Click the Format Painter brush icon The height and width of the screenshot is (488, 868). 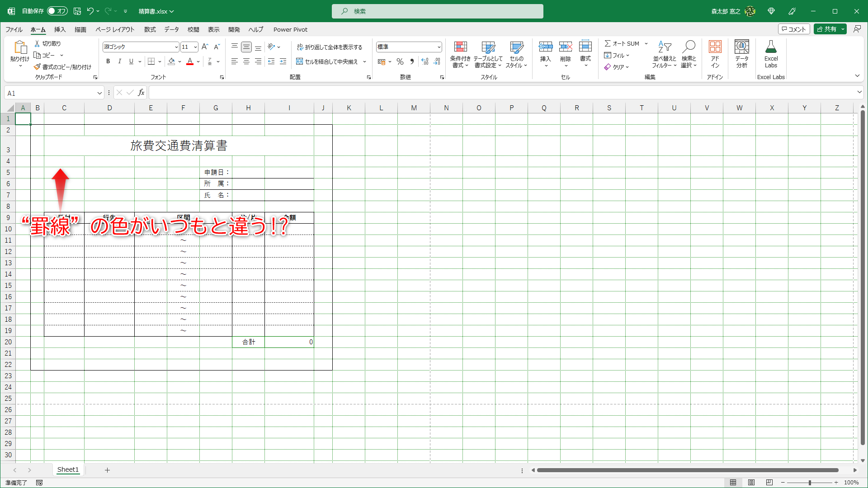37,67
